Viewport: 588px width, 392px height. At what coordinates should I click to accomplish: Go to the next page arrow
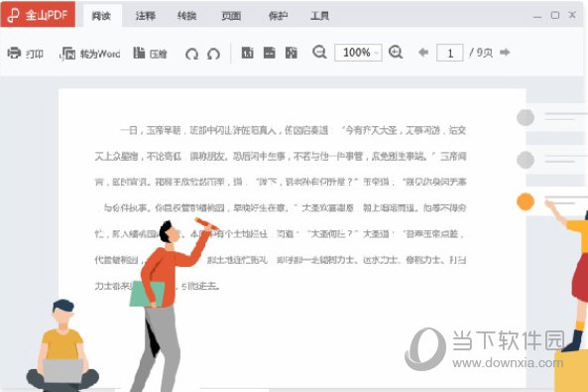click(x=505, y=53)
